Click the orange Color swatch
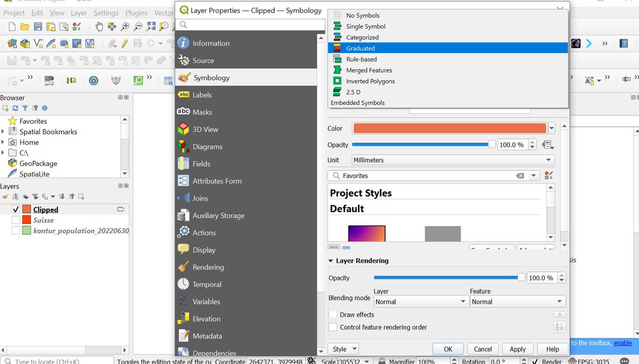The height and width of the screenshot is (364, 639). coord(449,128)
